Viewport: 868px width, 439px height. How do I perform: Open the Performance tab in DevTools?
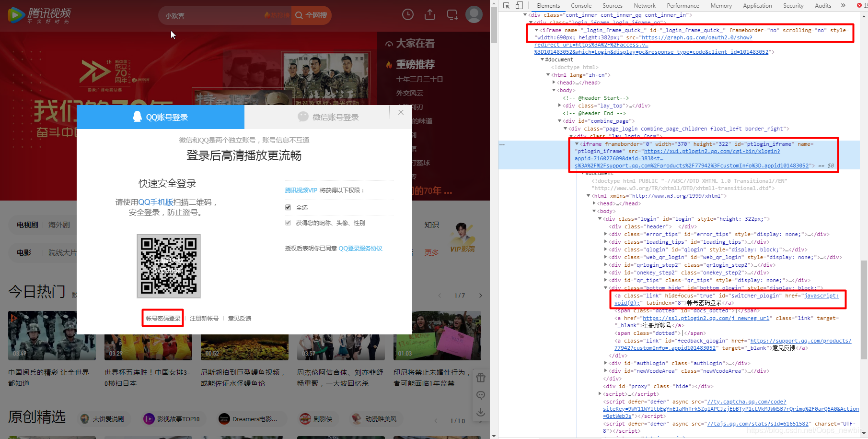683,6
